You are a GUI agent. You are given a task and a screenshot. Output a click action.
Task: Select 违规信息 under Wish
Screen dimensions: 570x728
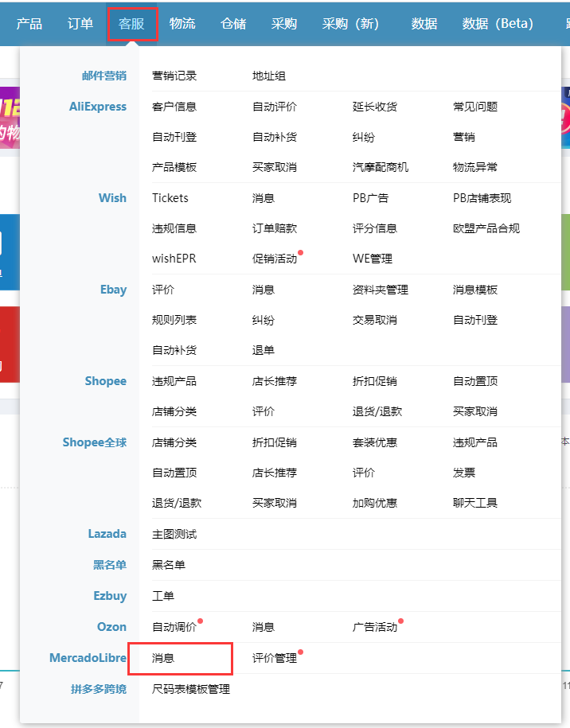pos(174,228)
